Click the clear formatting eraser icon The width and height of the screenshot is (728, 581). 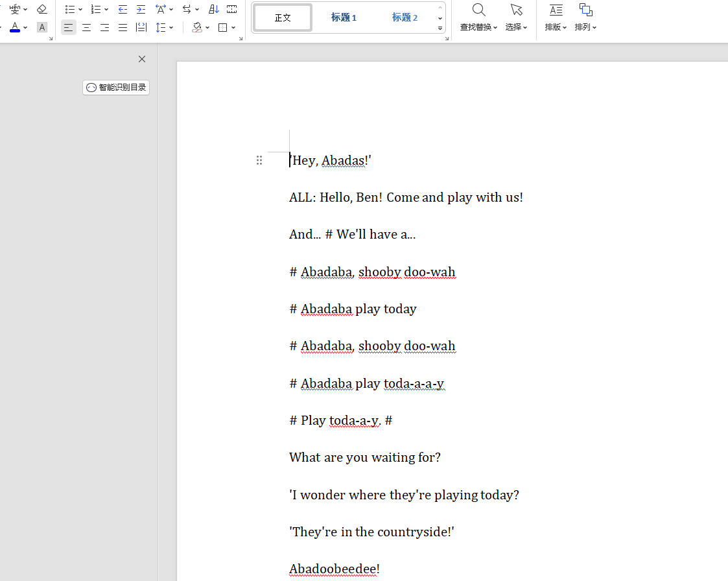click(x=41, y=9)
